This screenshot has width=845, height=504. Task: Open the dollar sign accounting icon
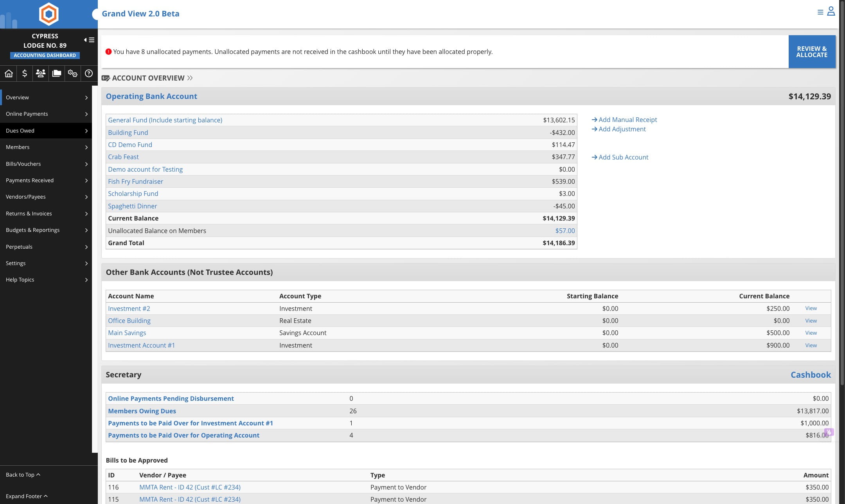click(x=25, y=74)
